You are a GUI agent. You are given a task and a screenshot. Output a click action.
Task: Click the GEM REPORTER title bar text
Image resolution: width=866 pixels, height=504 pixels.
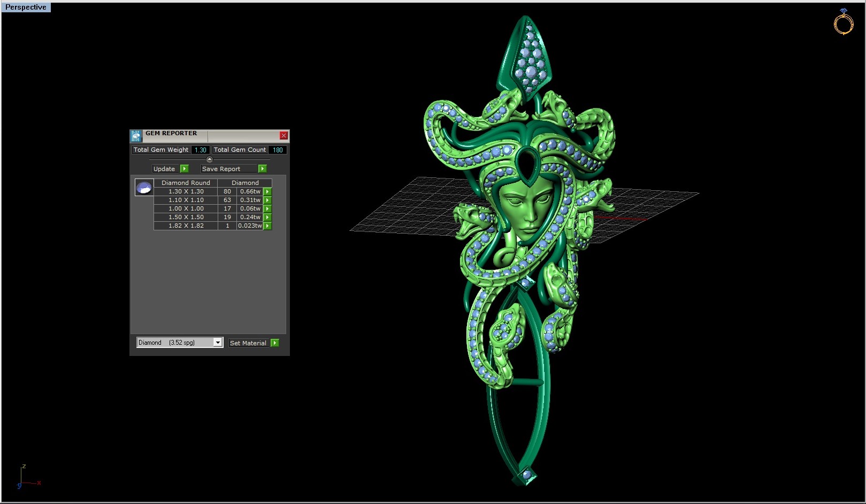pos(171,134)
